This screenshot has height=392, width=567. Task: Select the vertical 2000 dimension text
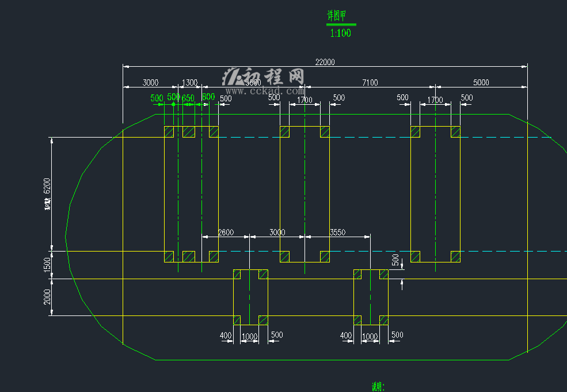pos(47,297)
